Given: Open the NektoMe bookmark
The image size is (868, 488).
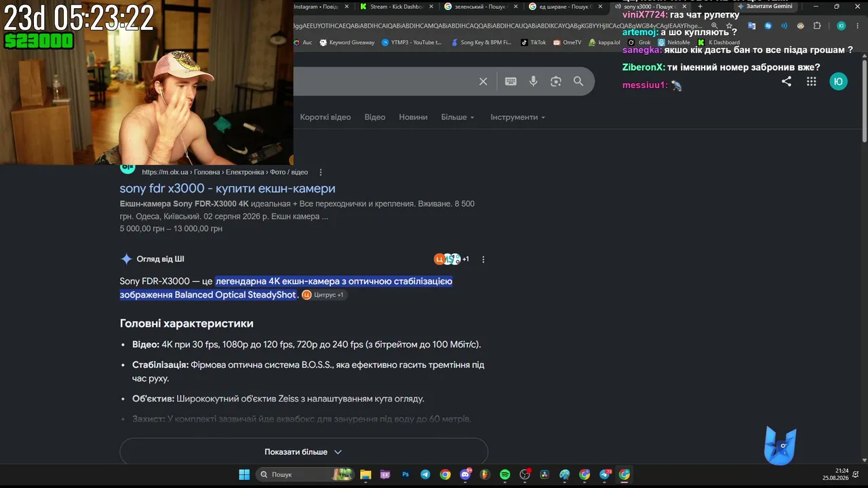Looking at the screenshot, I should (673, 42).
